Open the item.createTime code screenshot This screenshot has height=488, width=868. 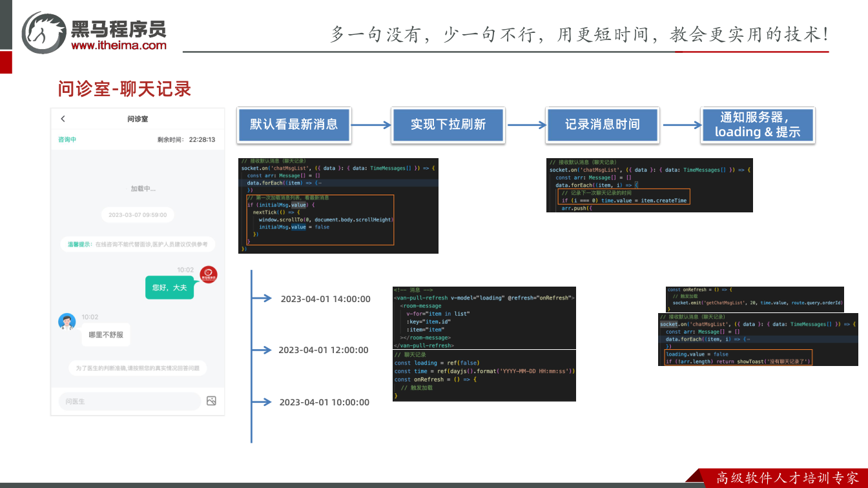[650, 185]
